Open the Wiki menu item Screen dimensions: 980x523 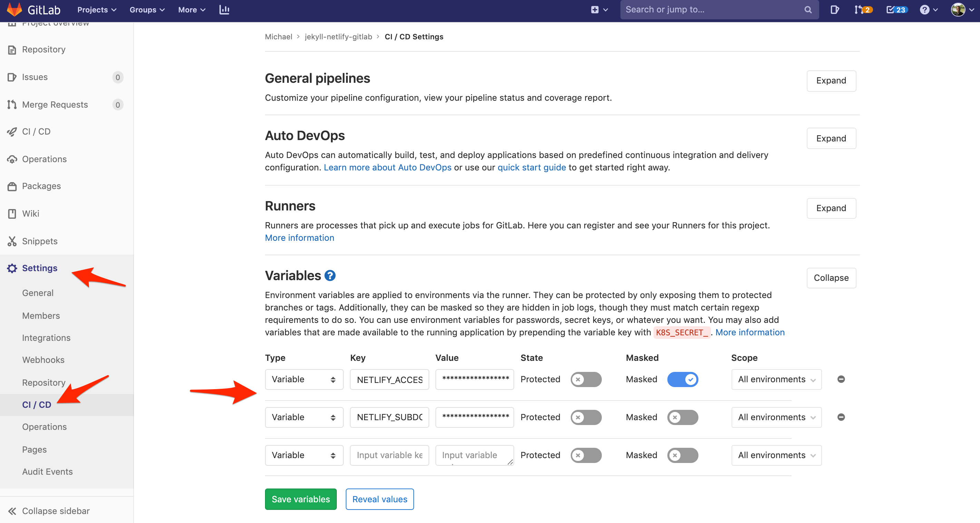tap(30, 213)
